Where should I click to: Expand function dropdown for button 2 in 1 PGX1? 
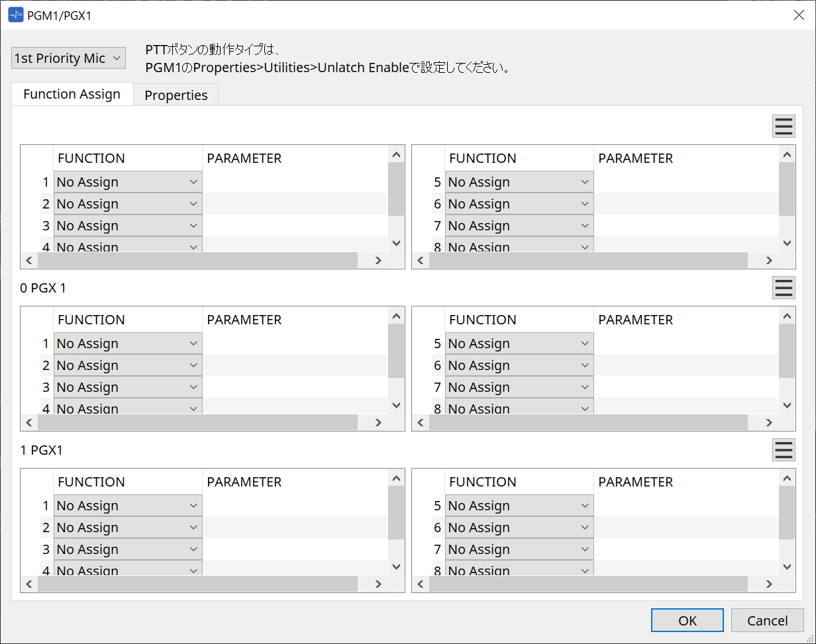click(128, 528)
